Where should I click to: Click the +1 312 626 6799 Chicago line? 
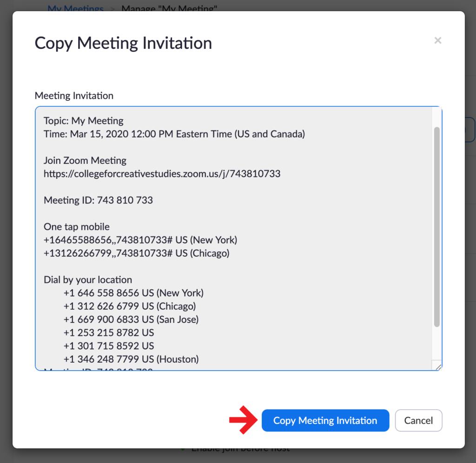(130, 306)
